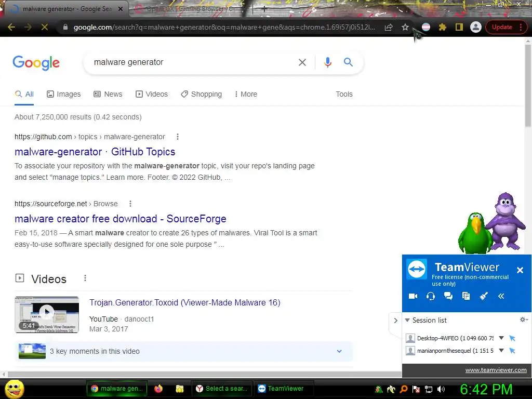Switch to Shopping results
Screen dimensions: 532x399
click(201, 94)
